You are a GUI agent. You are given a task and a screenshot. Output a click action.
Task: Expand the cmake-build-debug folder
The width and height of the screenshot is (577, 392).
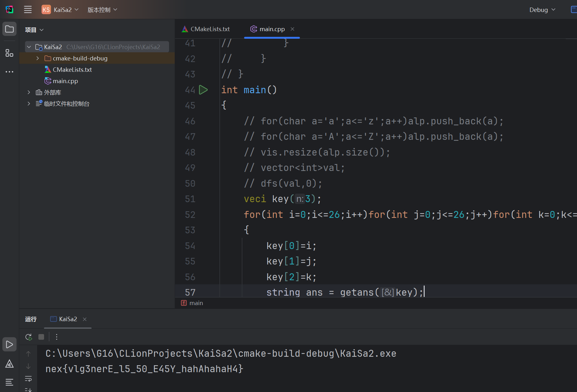[x=38, y=58]
